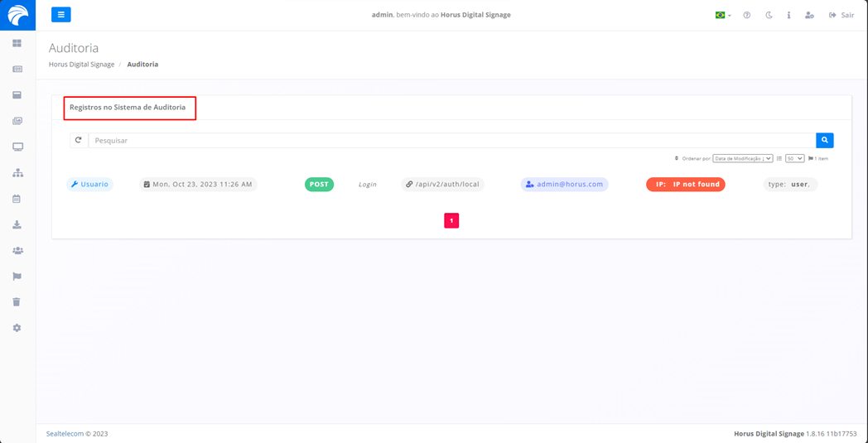Open the trash icon in sidebar
This screenshot has height=443, width=868.
click(17, 302)
